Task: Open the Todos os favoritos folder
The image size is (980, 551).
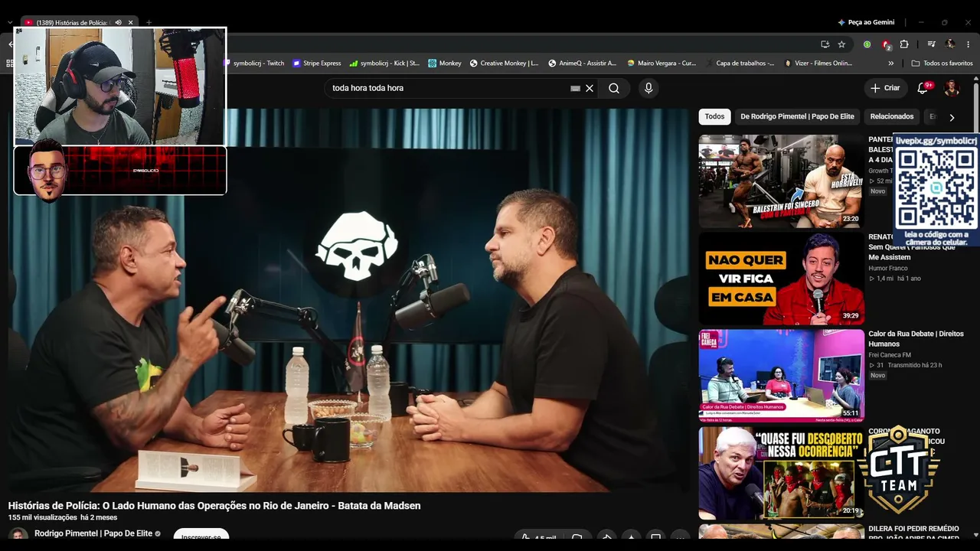Action: (x=942, y=64)
